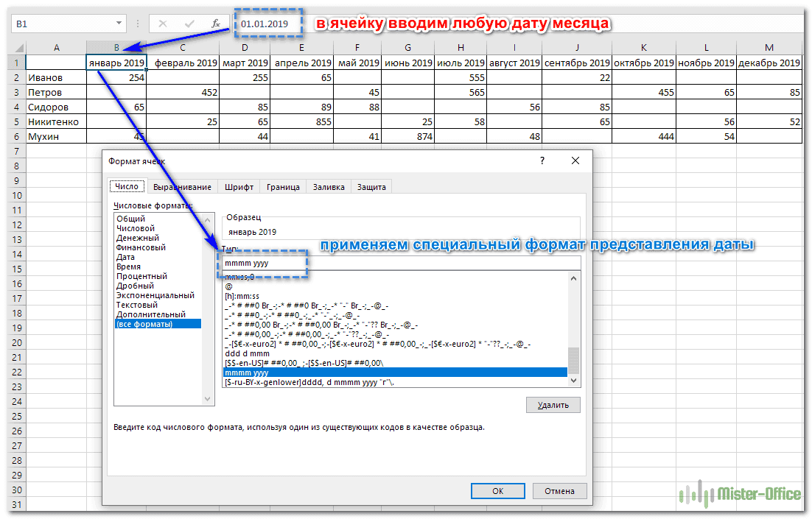This screenshot has width=812, height=519.
Task: Choose Денежный in the number formats list
Action: click(x=137, y=238)
